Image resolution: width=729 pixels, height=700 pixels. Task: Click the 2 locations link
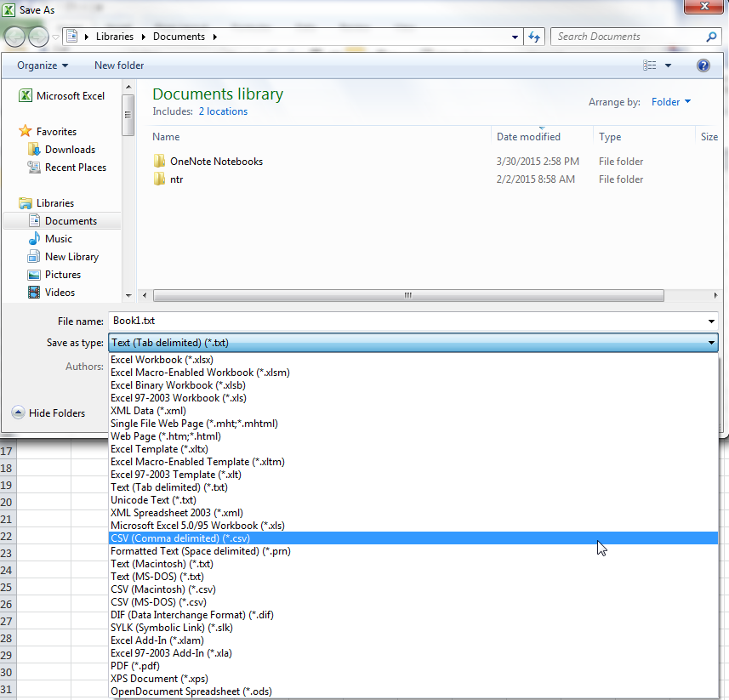click(x=223, y=111)
